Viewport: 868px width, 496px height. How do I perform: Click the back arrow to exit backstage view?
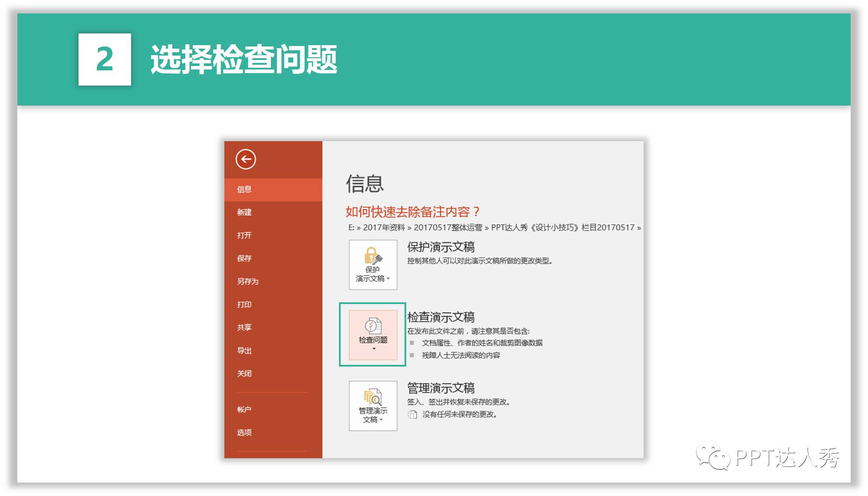(x=246, y=160)
